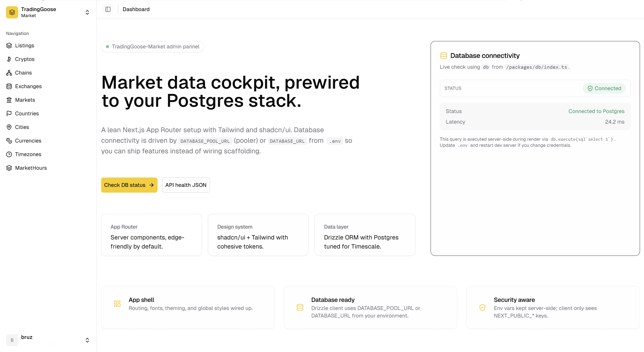Select the Markets bank icon

click(x=9, y=100)
